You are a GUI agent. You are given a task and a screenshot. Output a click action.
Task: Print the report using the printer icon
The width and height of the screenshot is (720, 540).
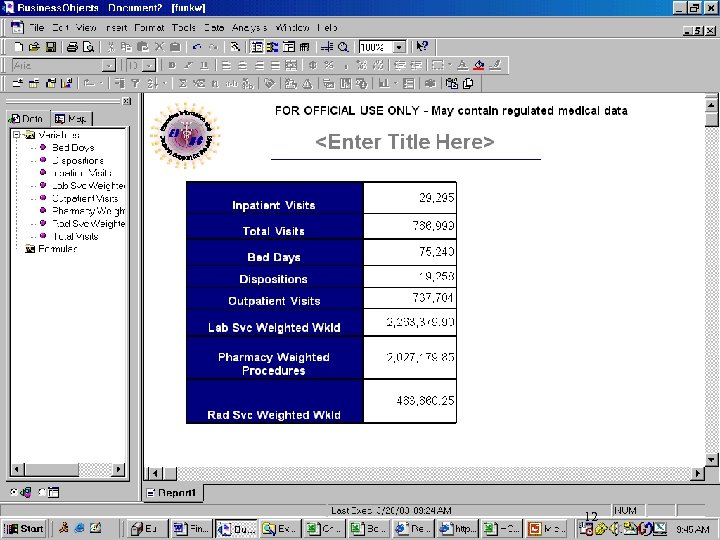[x=72, y=46]
